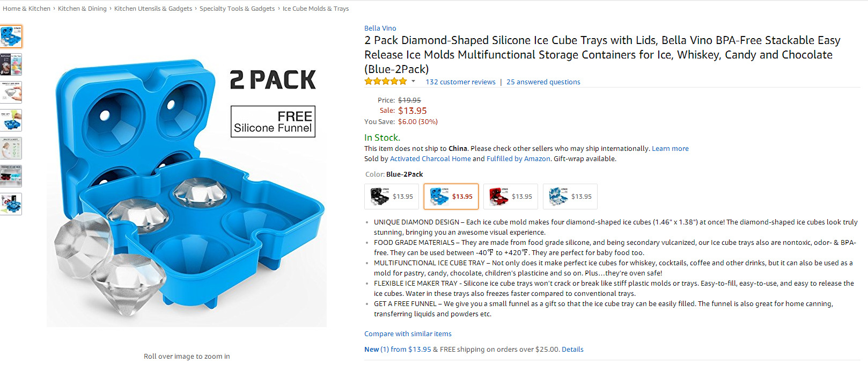Choose the Blue-2Pack color option

point(451,197)
